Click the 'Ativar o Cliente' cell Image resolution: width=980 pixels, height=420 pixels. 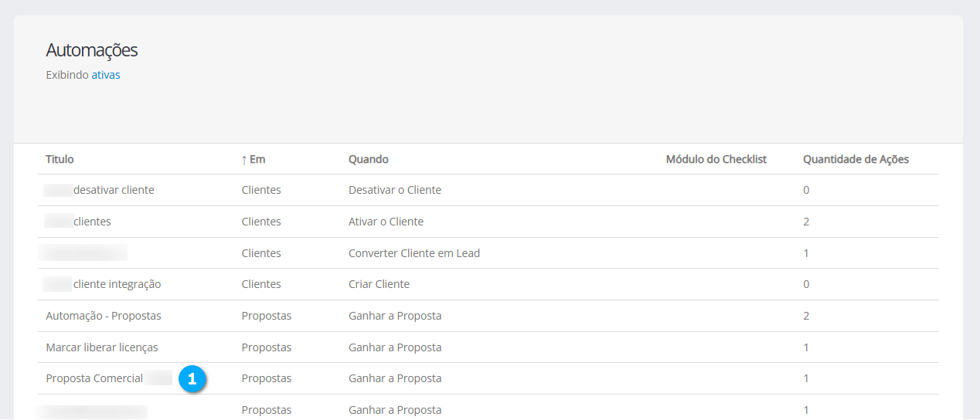coord(386,222)
